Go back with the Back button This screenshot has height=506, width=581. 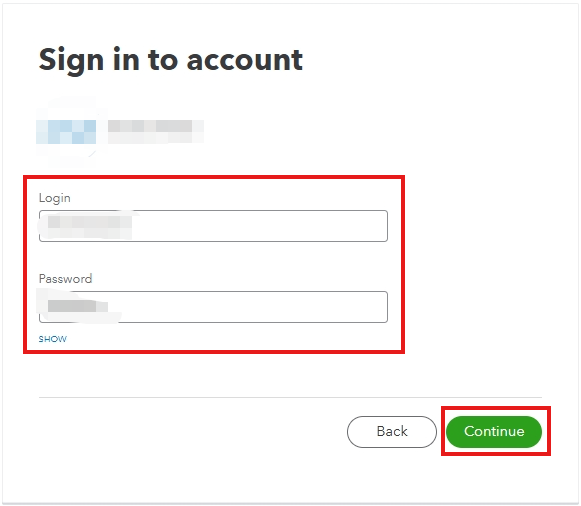pyautogui.click(x=392, y=432)
